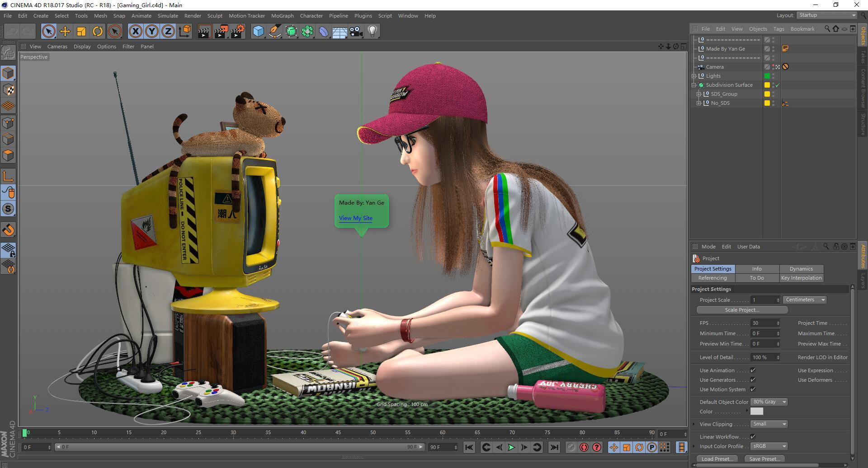Select the Live Selection tool
Viewport: 868px width, 468px height.
[48, 31]
